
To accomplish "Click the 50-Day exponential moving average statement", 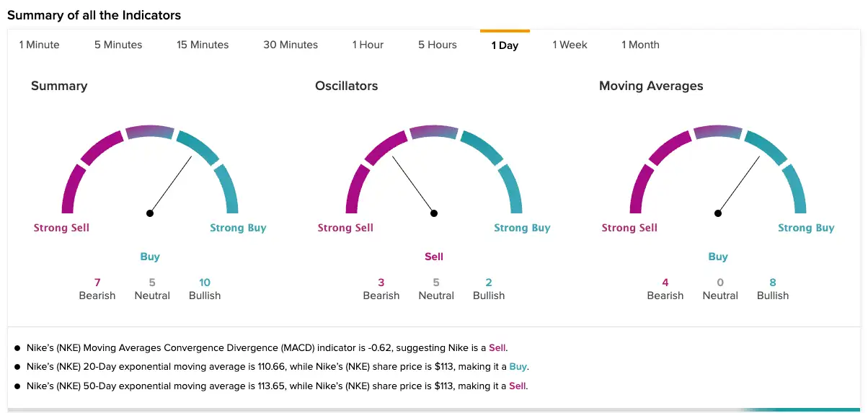I will coord(277,386).
